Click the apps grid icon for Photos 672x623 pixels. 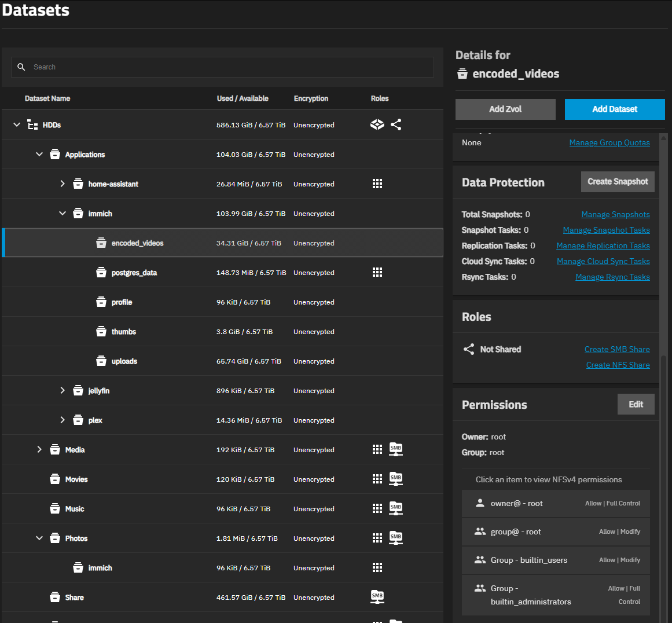377,538
